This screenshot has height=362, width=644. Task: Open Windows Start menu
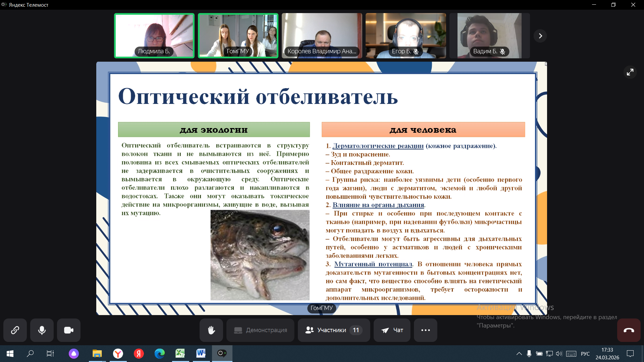(x=10, y=353)
